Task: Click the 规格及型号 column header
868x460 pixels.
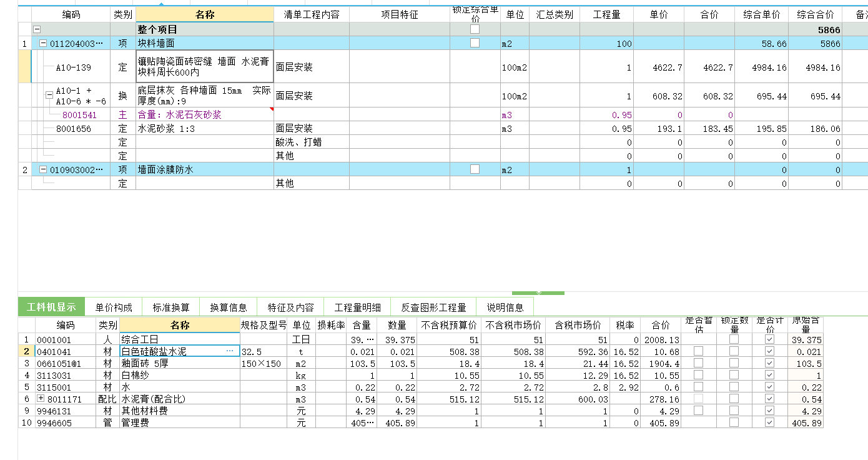Action: point(265,325)
